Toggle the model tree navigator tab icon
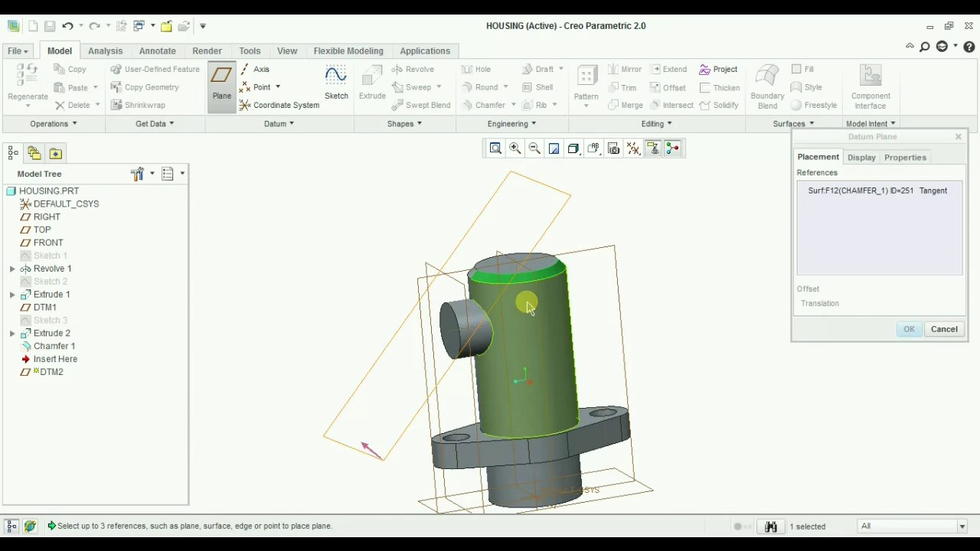 tap(12, 153)
